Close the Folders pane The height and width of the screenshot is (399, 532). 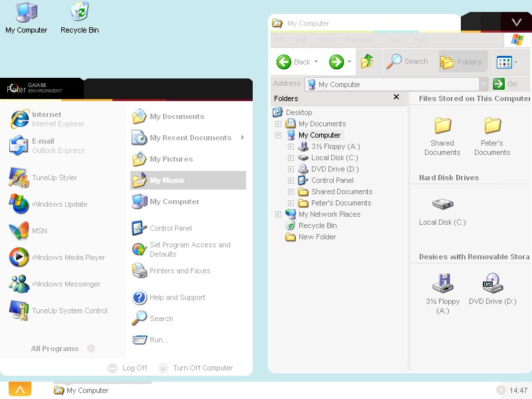pos(396,97)
